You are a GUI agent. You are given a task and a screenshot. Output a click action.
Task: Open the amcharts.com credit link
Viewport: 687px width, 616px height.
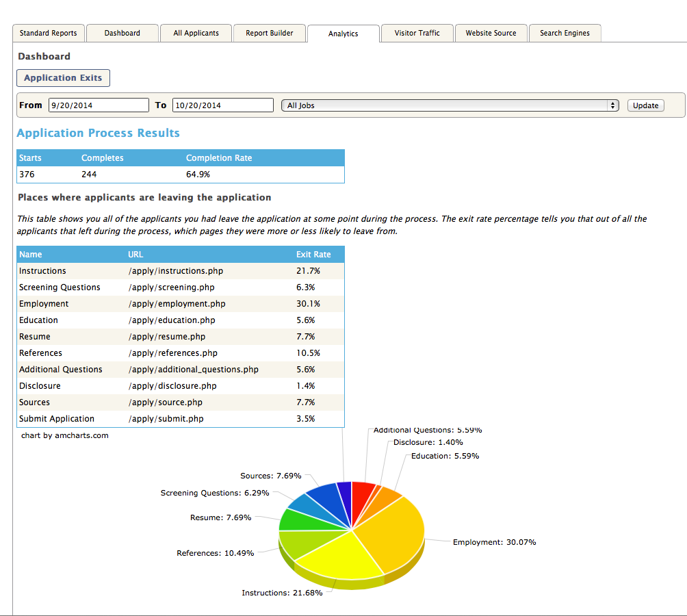pos(64,435)
